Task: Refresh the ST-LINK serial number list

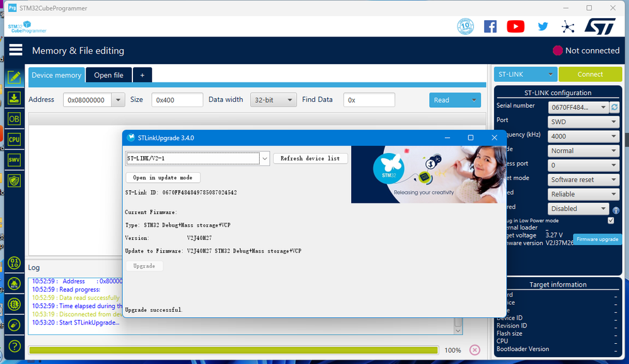Action: (x=615, y=107)
